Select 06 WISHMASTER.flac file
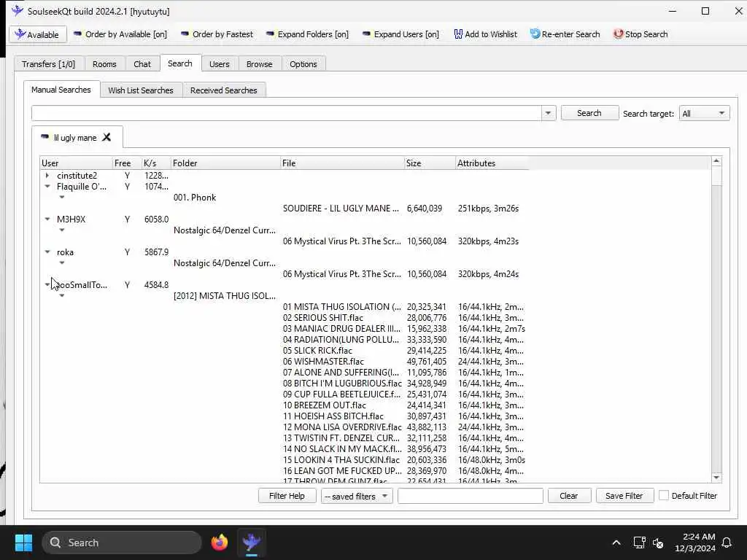Screen dimensions: 747x560 pyautogui.click(x=323, y=362)
